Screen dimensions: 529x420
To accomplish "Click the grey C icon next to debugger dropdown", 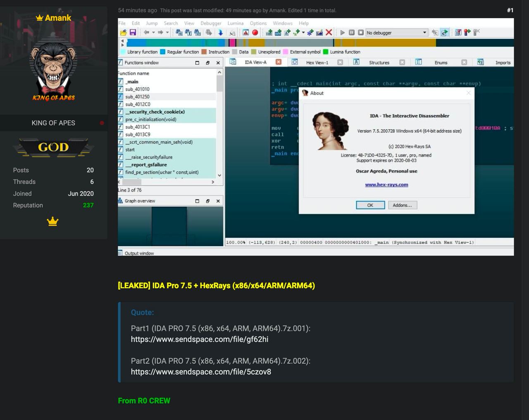I will (435, 33).
